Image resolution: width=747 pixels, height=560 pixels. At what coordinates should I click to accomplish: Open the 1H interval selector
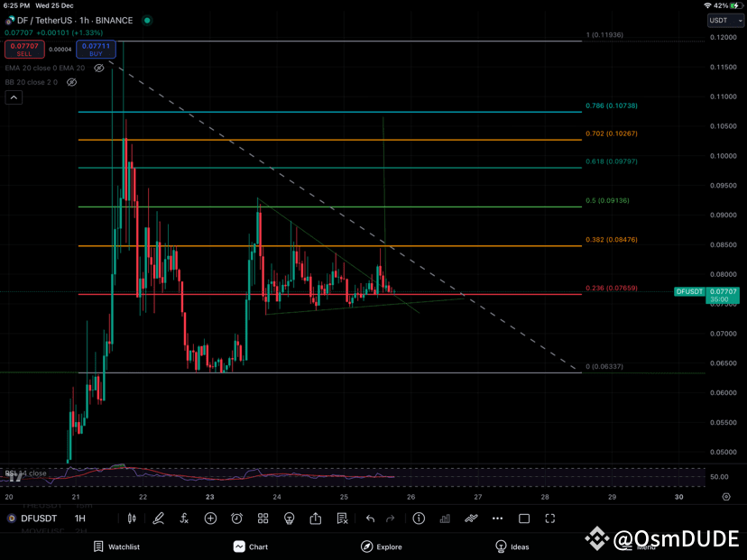coord(79,519)
